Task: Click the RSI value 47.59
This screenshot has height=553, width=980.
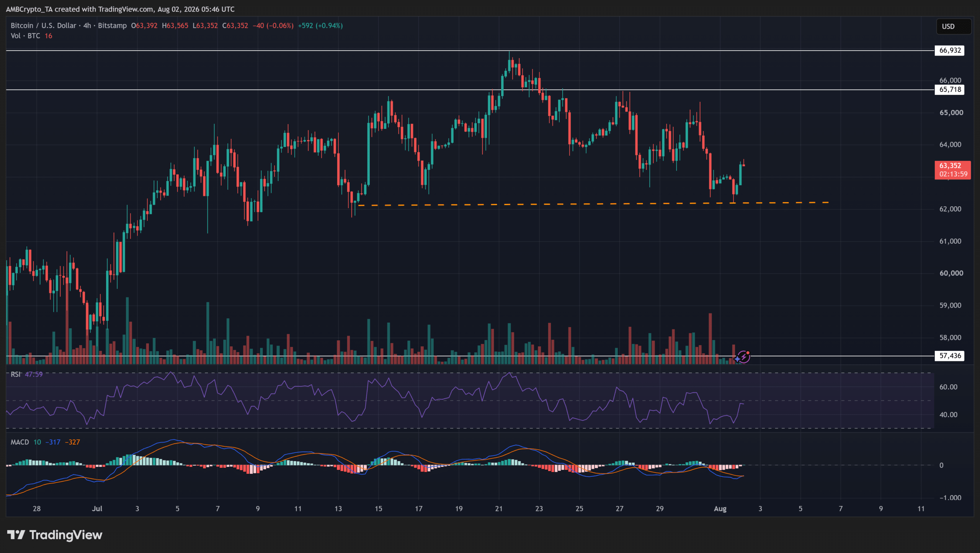Action: point(34,374)
